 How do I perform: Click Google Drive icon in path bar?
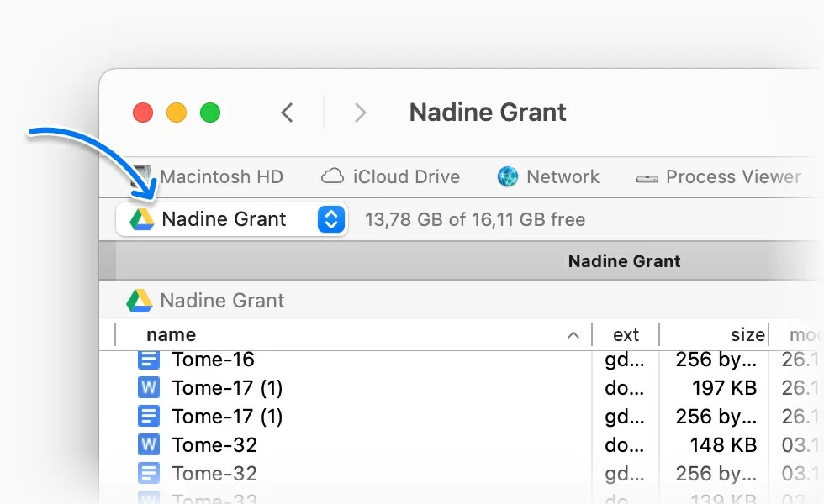pyautogui.click(x=139, y=301)
